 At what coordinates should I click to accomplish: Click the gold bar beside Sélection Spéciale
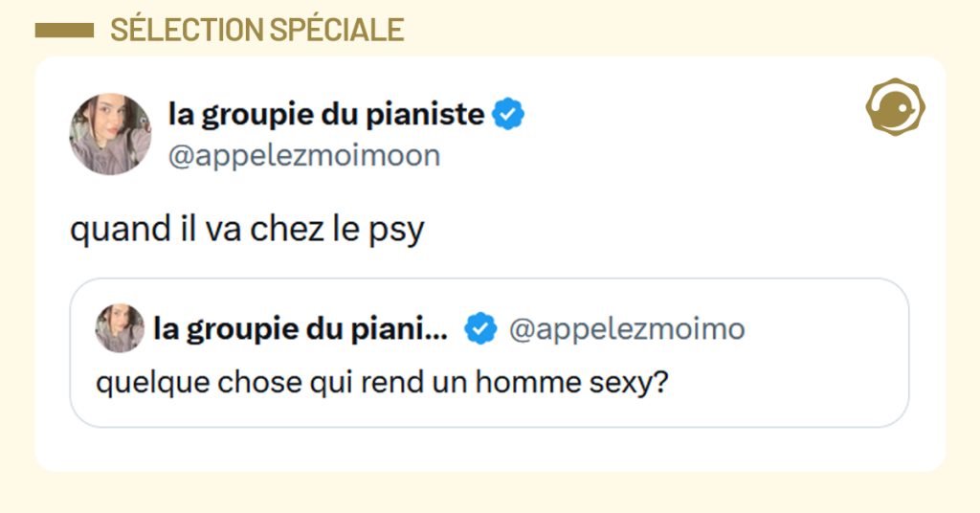pyautogui.click(x=63, y=31)
